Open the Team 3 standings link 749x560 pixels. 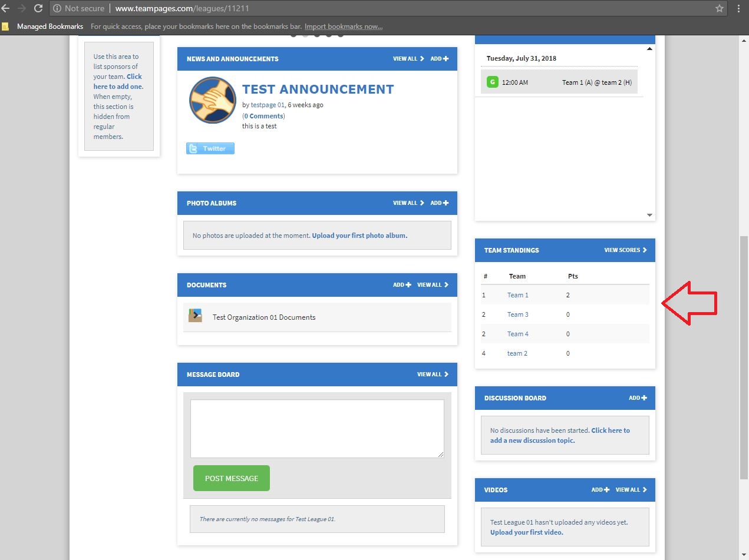click(x=517, y=314)
